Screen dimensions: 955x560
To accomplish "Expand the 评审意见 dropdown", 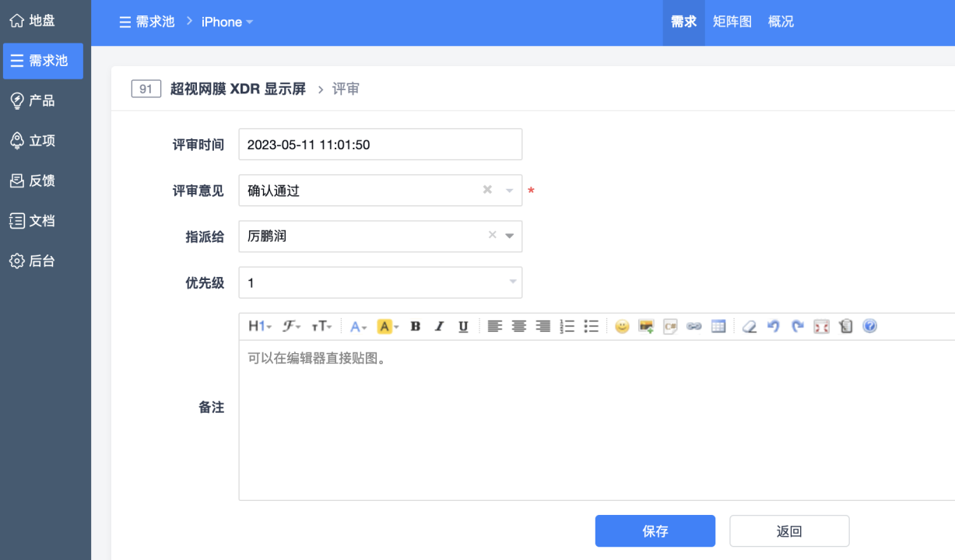I will tap(510, 191).
